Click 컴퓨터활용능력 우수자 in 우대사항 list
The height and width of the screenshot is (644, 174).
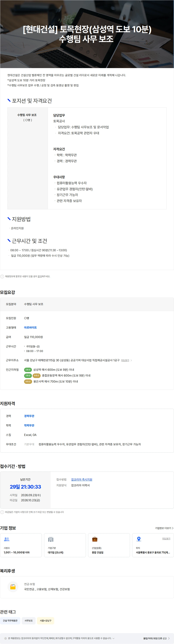point(72,183)
